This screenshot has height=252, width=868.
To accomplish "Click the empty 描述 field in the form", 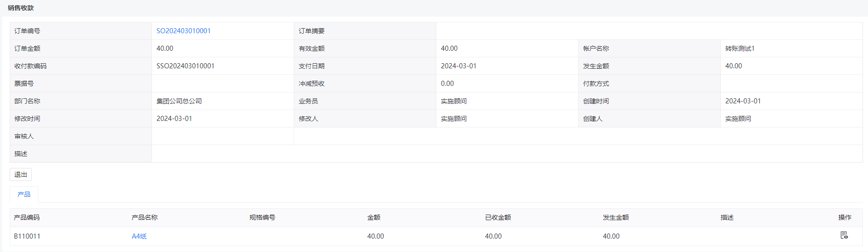I will coord(507,154).
